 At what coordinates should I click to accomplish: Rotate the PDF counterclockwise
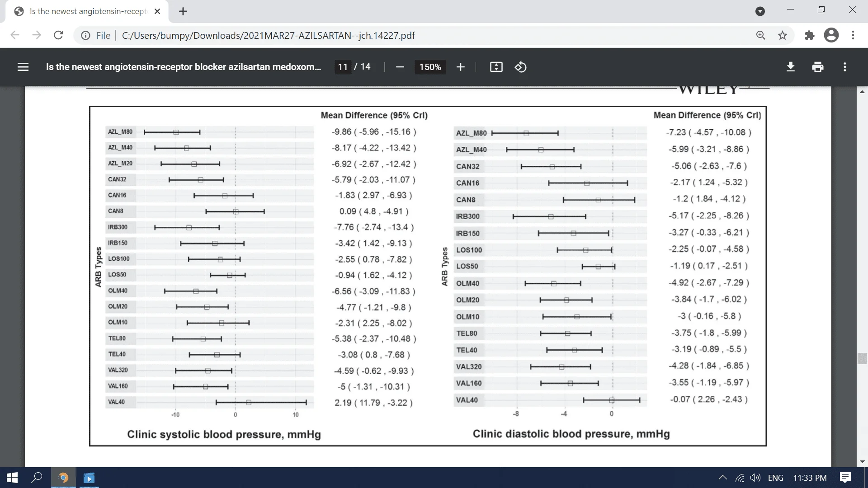point(520,67)
